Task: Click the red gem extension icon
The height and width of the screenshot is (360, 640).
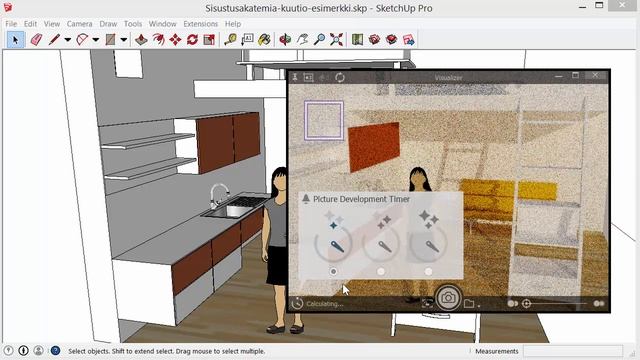Action: tap(391, 40)
